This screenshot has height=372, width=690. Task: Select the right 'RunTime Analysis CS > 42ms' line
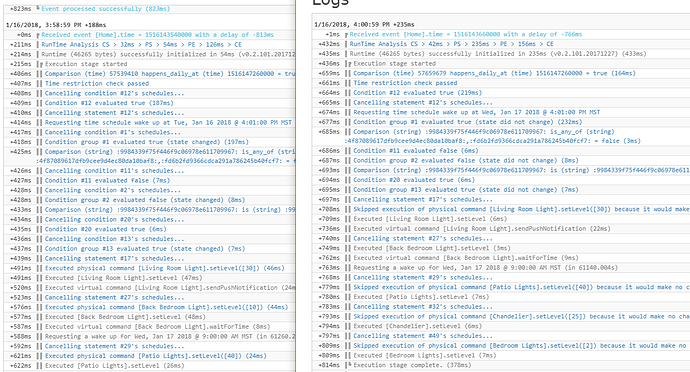[451, 44]
